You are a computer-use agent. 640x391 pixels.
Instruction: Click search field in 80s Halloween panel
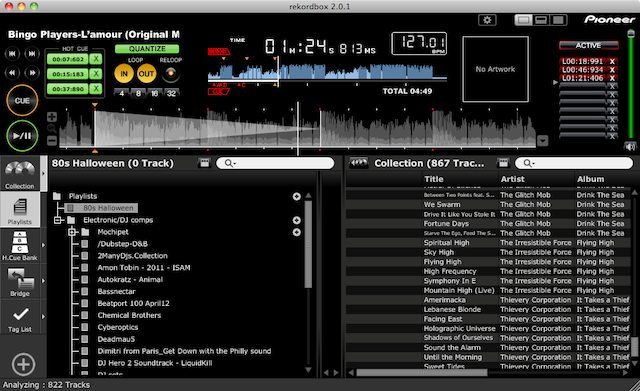point(275,163)
